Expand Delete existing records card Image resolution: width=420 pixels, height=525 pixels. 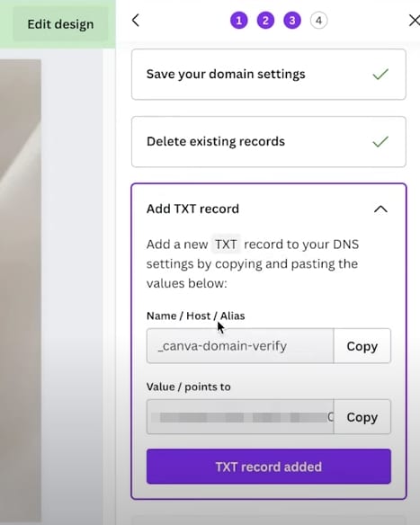(269, 142)
